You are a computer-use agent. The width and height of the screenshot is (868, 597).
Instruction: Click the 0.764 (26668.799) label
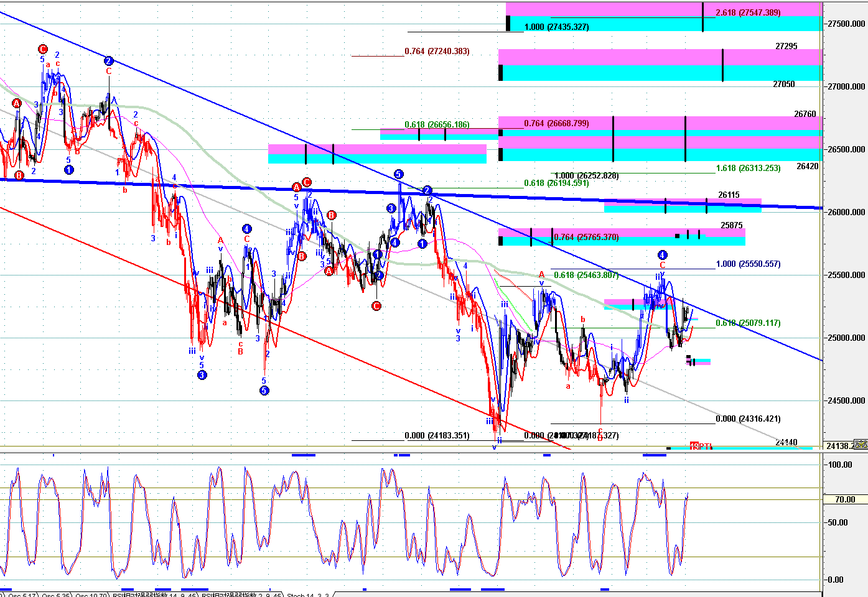(x=556, y=123)
